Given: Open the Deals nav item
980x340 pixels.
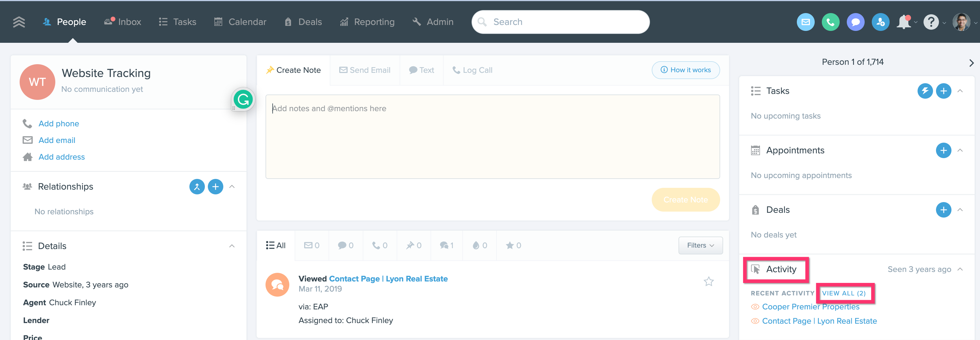Looking at the screenshot, I should coord(303,22).
